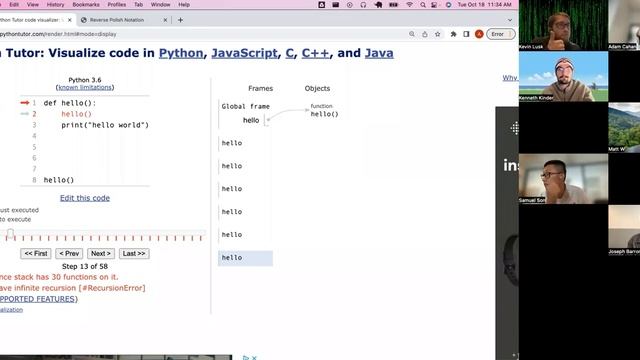This screenshot has width=640, height=360.
Task: Open the known limitations link
Action: 85,87
